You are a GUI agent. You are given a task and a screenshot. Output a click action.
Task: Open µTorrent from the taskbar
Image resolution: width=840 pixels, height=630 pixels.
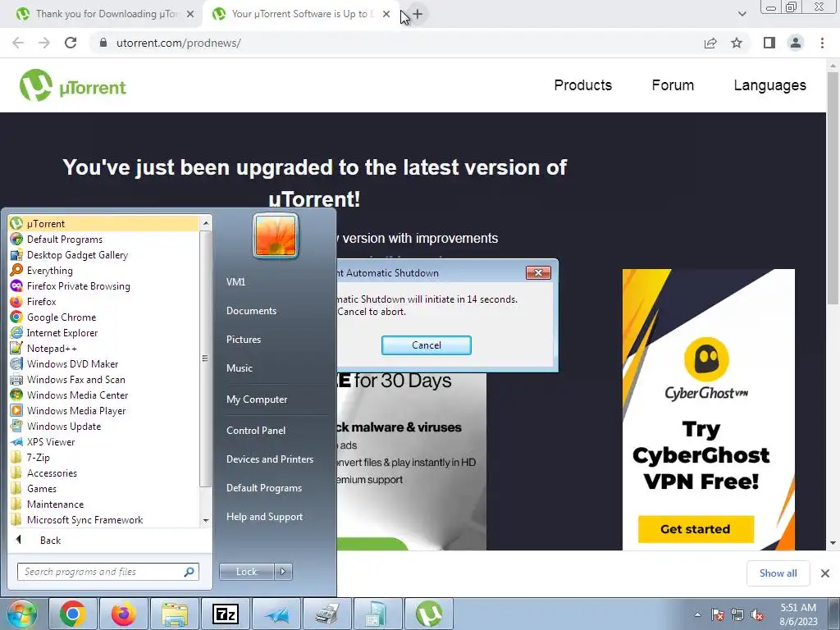point(428,614)
